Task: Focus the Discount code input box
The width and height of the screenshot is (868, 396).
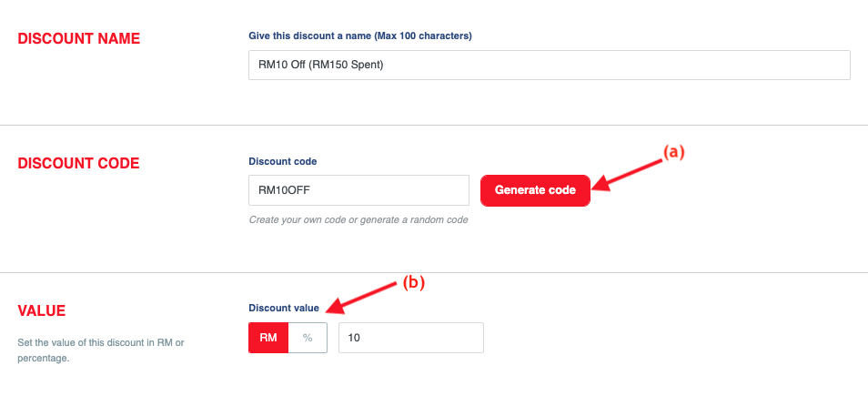Action: coord(358,190)
